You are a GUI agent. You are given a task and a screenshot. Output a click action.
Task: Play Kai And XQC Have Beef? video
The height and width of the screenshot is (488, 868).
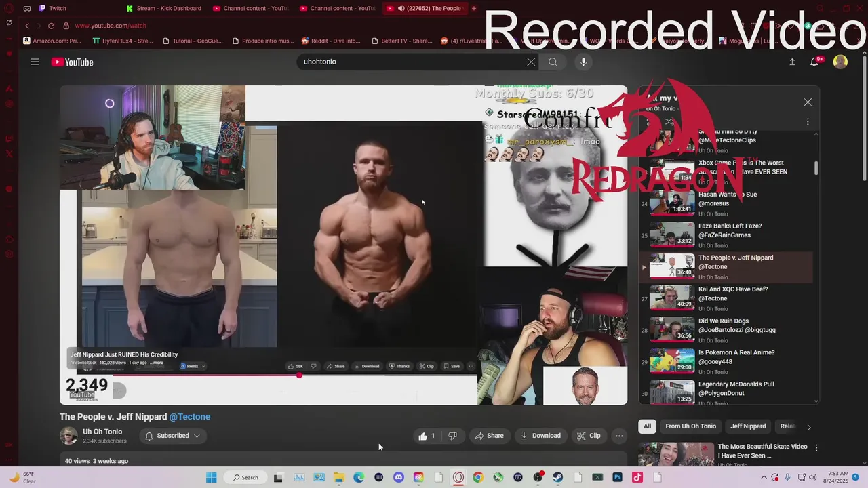tap(726, 299)
